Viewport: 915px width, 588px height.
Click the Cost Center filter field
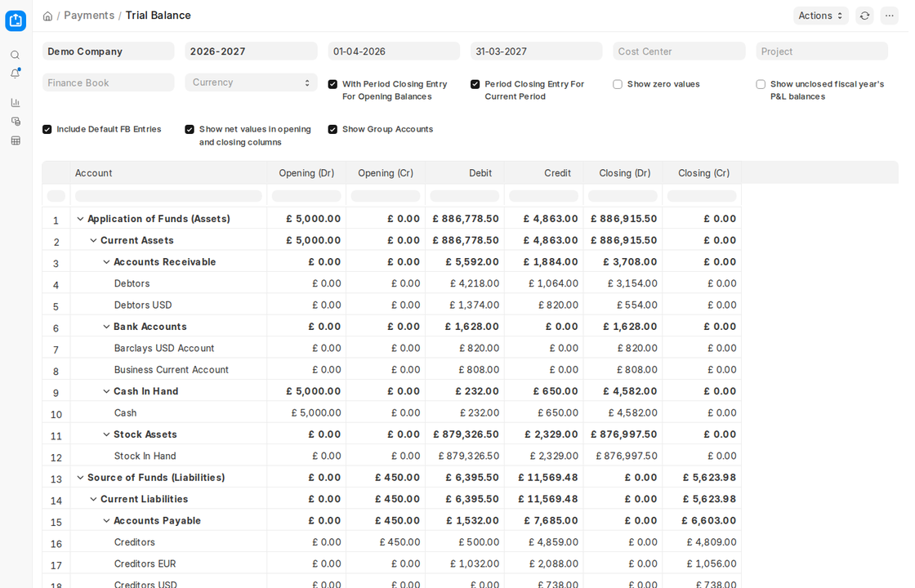[x=679, y=51]
